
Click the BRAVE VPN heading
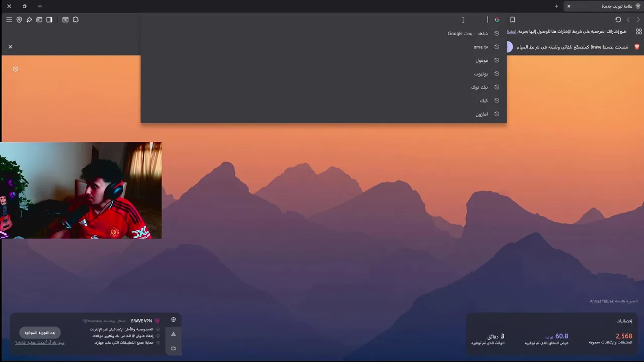[x=141, y=321]
